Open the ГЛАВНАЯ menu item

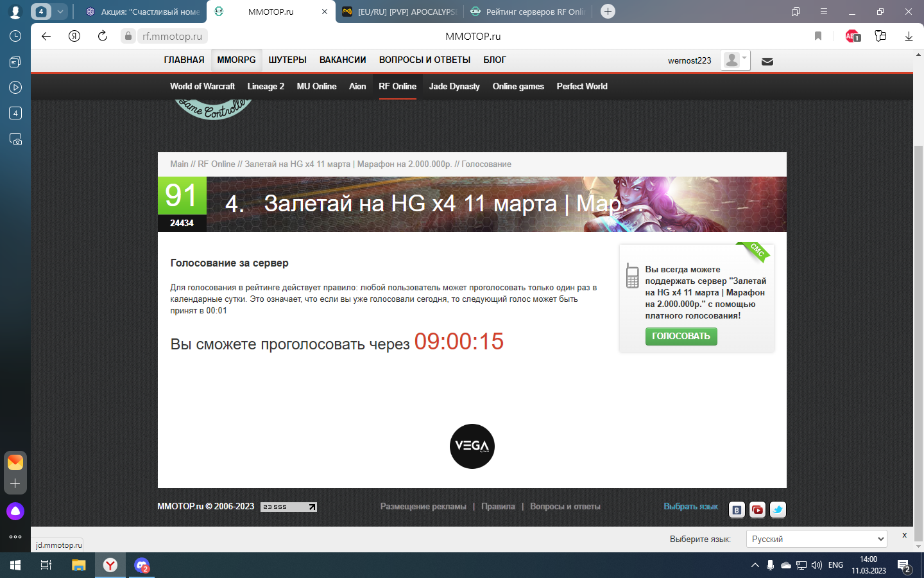point(184,60)
